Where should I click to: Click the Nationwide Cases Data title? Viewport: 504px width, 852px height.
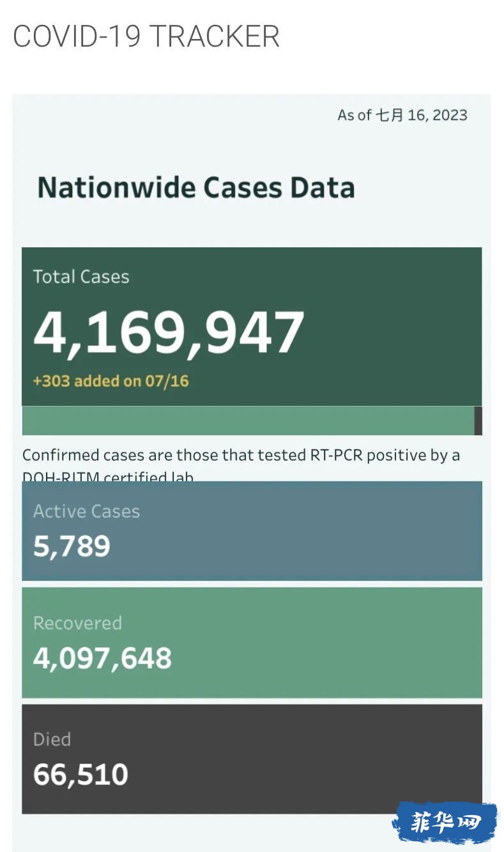pyautogui.click(x=196, y=188)
